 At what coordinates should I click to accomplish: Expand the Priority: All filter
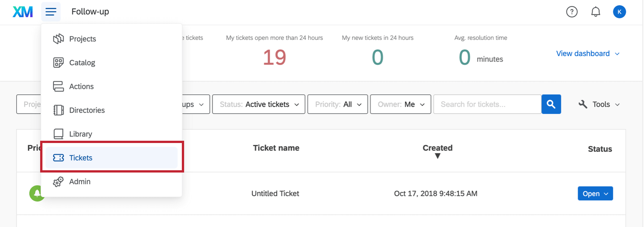coord(338,104)
